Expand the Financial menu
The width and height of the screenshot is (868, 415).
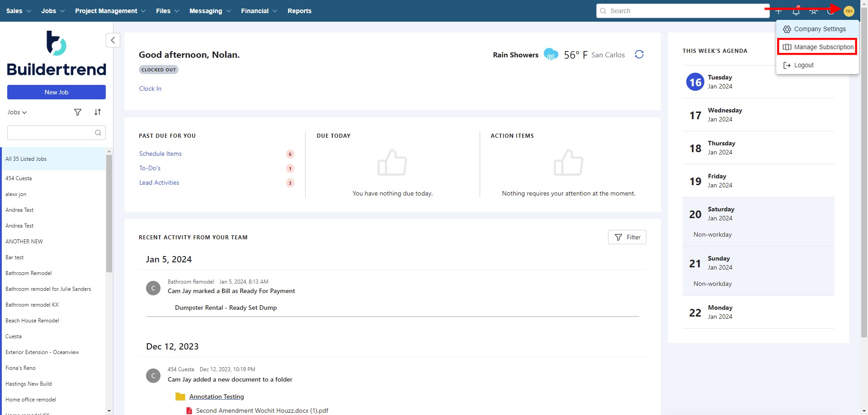[x=259, y=11]
